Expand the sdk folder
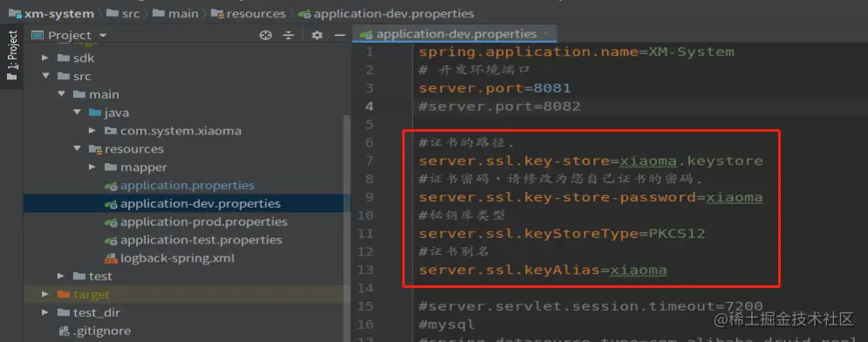 click(x=46, y=58)
